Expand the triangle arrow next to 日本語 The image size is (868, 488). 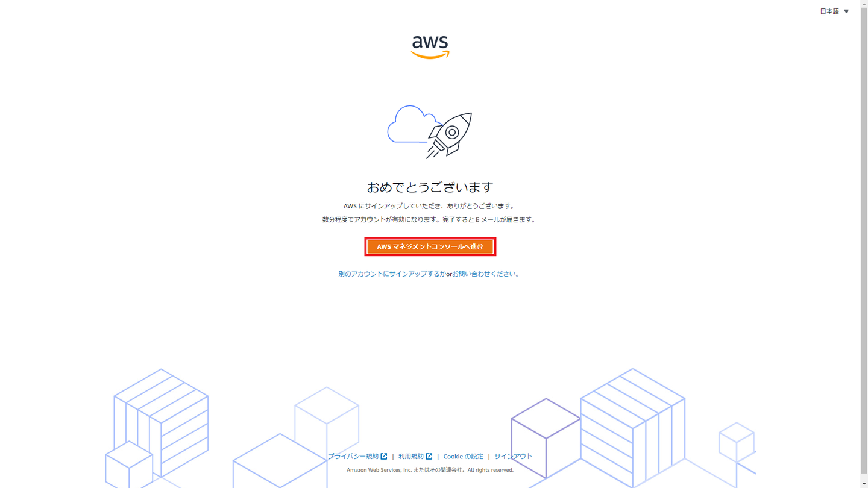pos(846,11)
